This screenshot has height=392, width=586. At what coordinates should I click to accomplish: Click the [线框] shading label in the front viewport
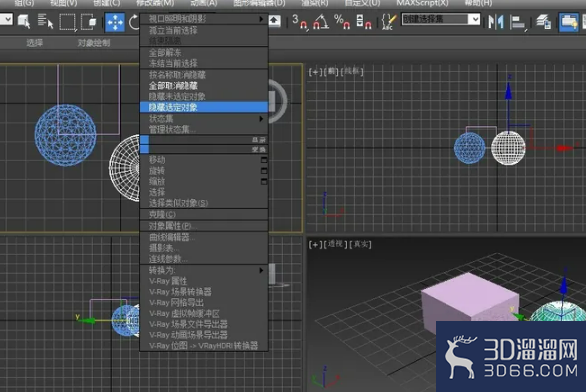(x=352, y=71)
